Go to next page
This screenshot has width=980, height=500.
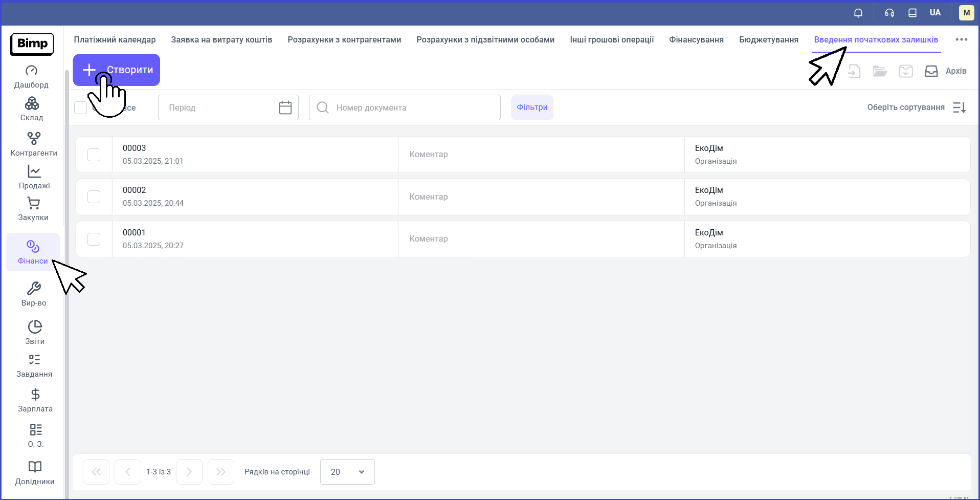point(189,472)
